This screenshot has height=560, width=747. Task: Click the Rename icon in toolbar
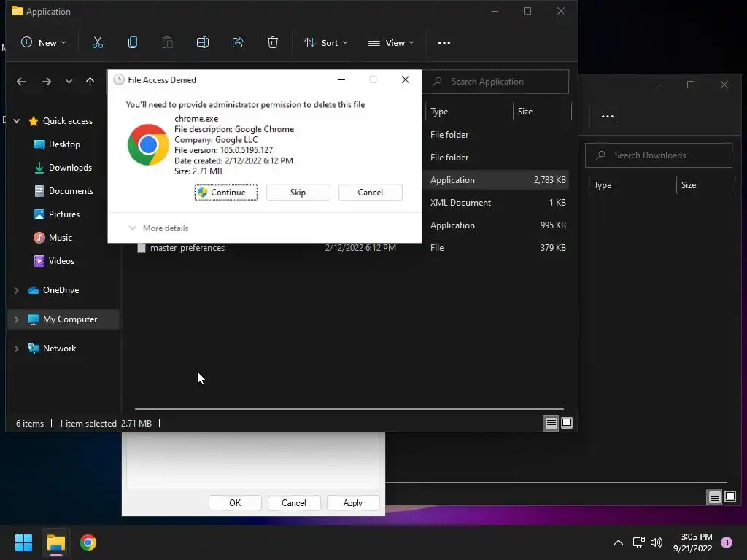click(x=203, y=43)
